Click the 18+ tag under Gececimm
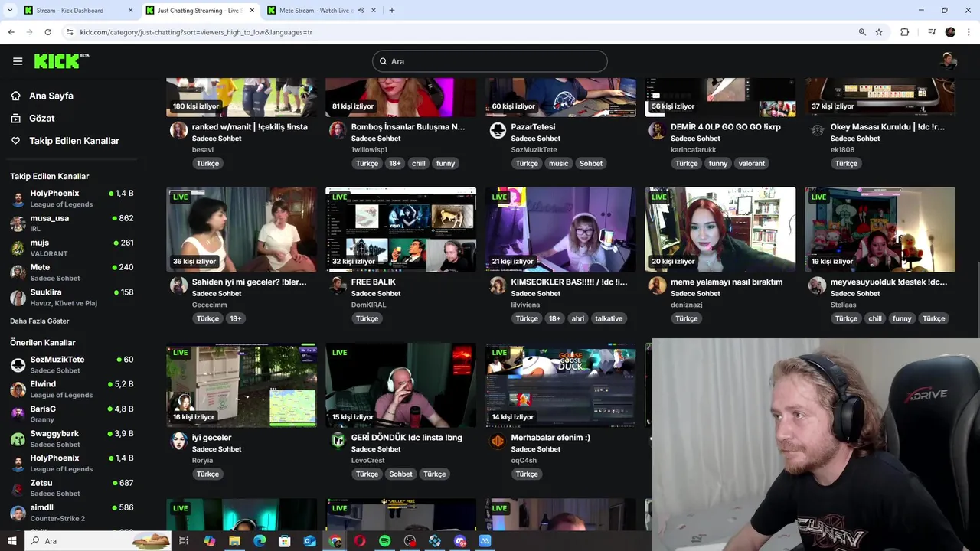980x551 pixels. [x=236, y=318]
